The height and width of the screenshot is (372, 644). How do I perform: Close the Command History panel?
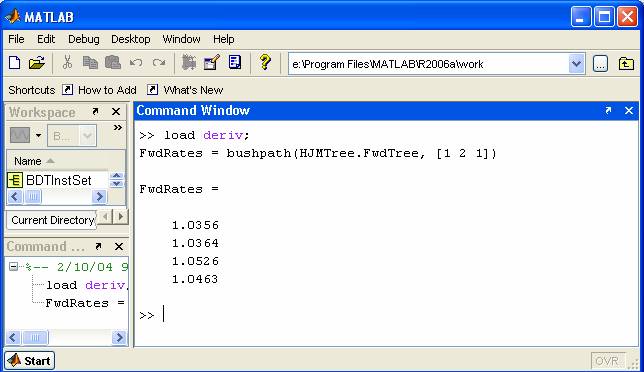119,246
